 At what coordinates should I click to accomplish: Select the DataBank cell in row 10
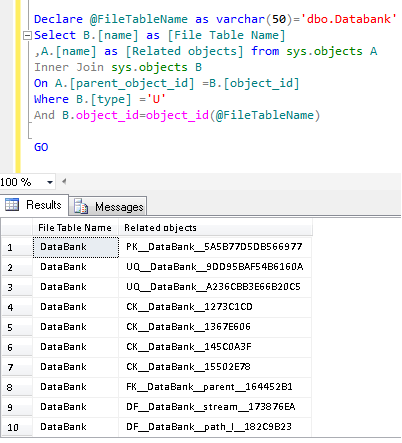(76, 427)
